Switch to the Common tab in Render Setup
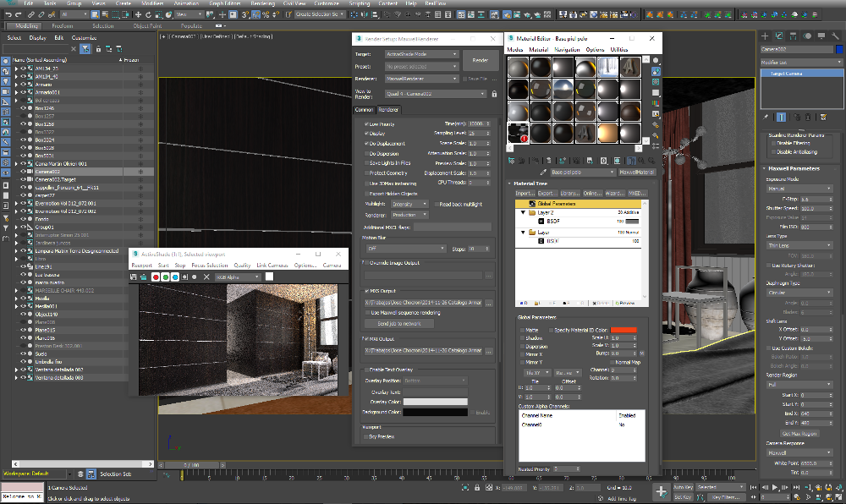846x504 pixels. point(364,110)
